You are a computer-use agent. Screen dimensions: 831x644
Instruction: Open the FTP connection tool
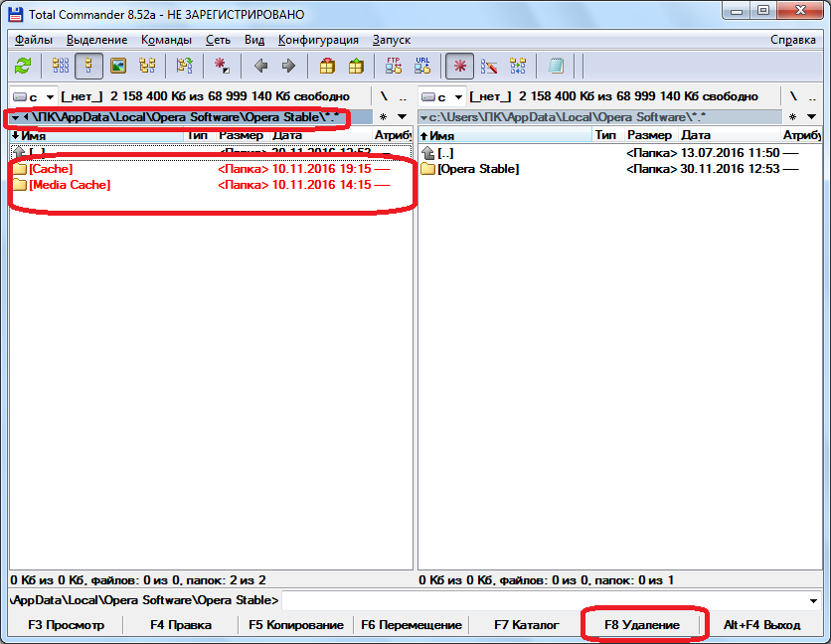pos(394,66)
